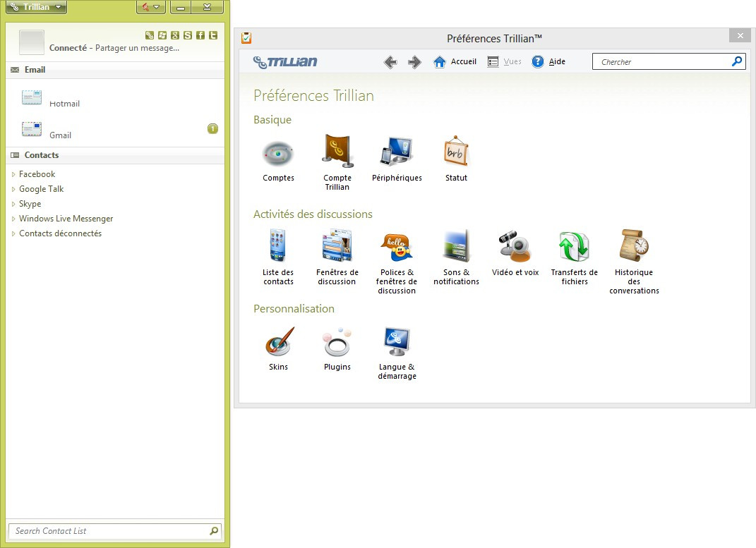Send contact list to tray button
The height and width of the screenshot is (548, 756).
(208, 7)
